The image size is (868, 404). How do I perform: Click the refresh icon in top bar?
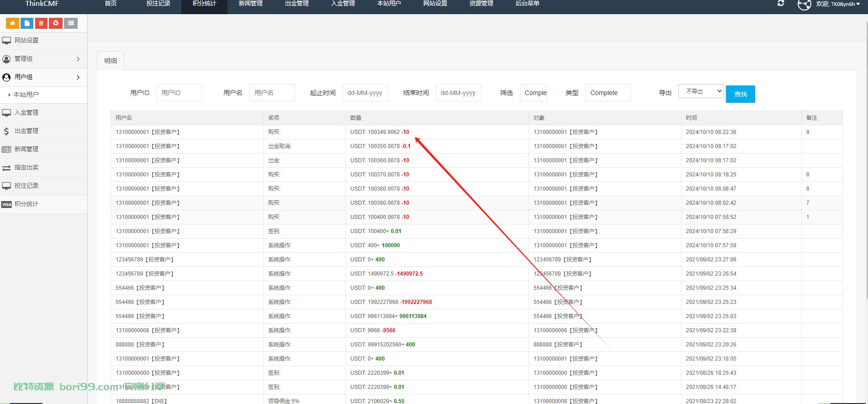pyautogui.click(x=781, y=4)
